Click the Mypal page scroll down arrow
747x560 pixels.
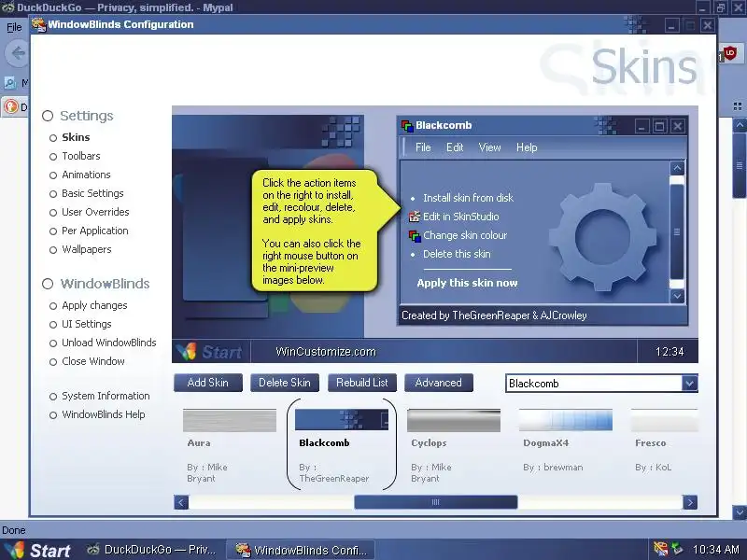[740, 512]
